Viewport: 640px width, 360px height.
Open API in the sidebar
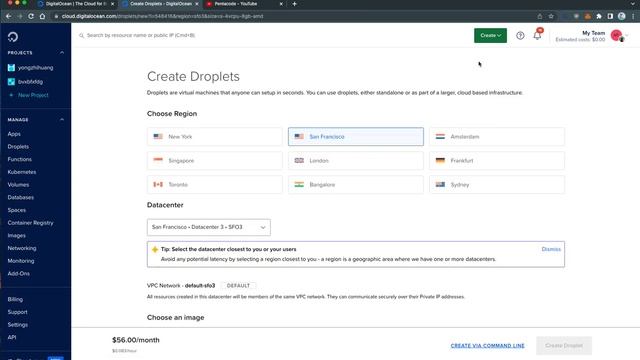pyautogui.click(x=12, y=338)
